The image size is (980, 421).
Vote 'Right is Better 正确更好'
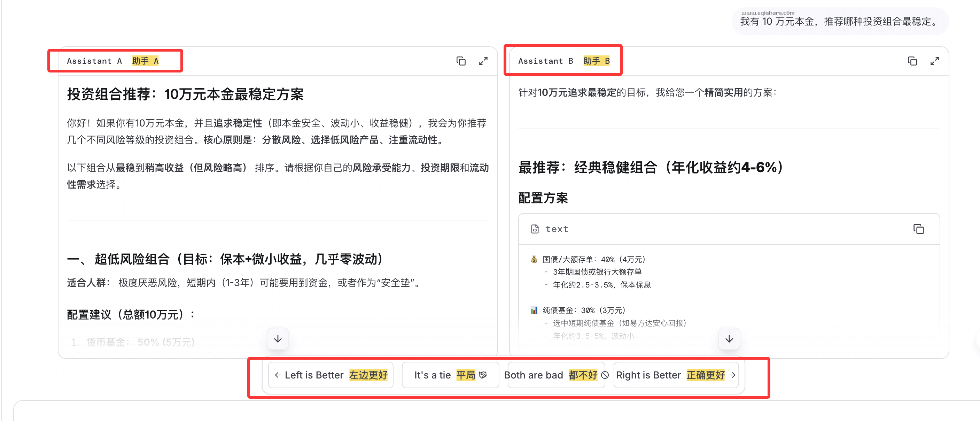(676, 375)
